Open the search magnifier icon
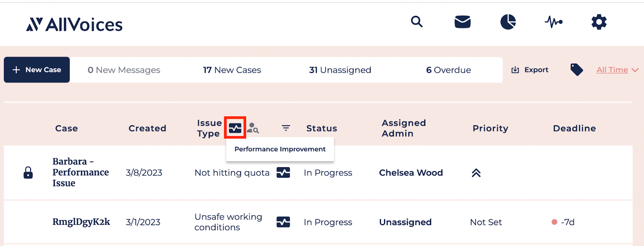This screenshot has height=246, width=644. [x=417, y=22]
